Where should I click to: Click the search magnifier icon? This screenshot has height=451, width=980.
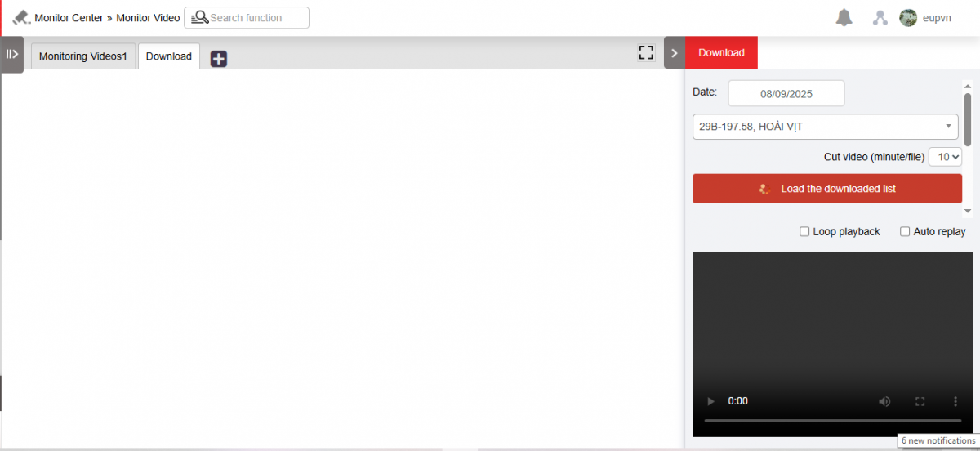[x=198, y=17]
